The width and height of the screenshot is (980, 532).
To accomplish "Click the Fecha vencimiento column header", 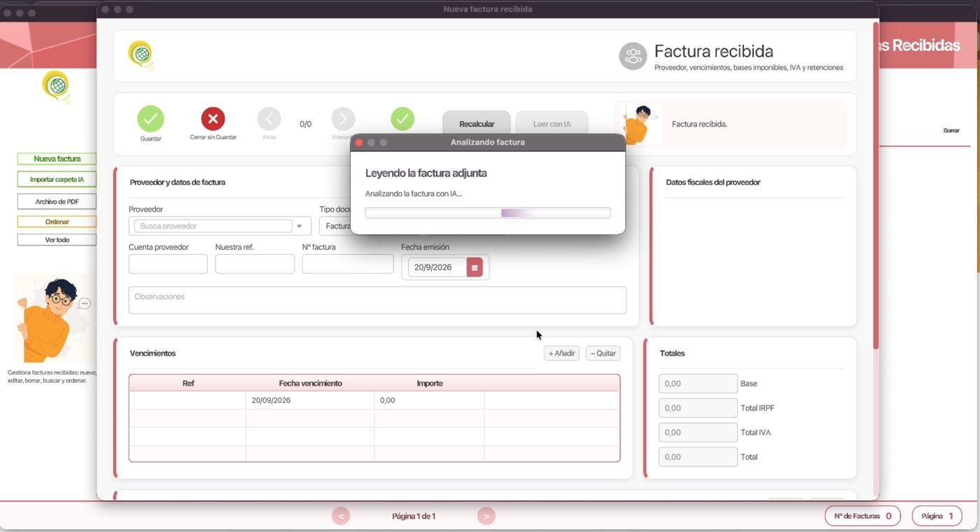I will 310,384.
